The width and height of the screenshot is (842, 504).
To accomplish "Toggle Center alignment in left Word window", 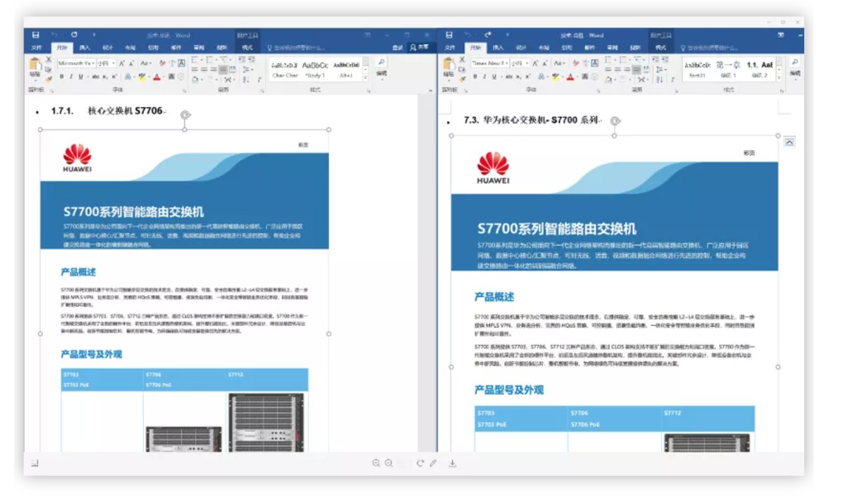I will pos(204,70).
